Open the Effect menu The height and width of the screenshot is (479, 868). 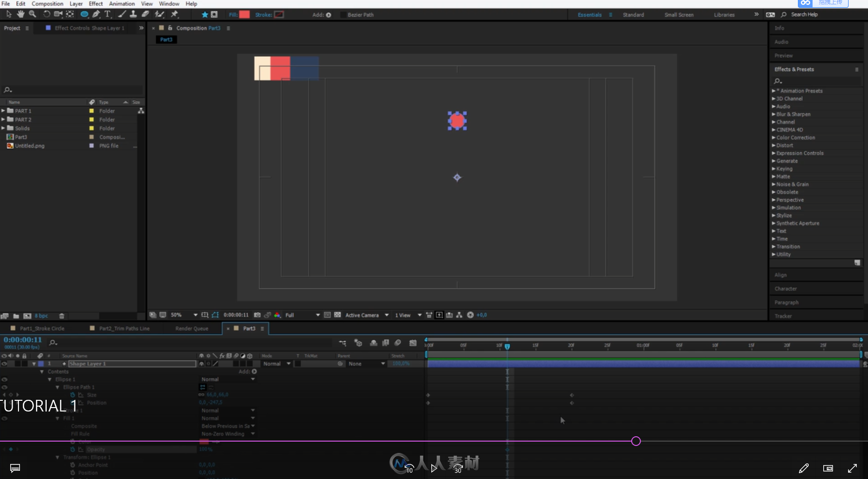(x=96, y=3)
